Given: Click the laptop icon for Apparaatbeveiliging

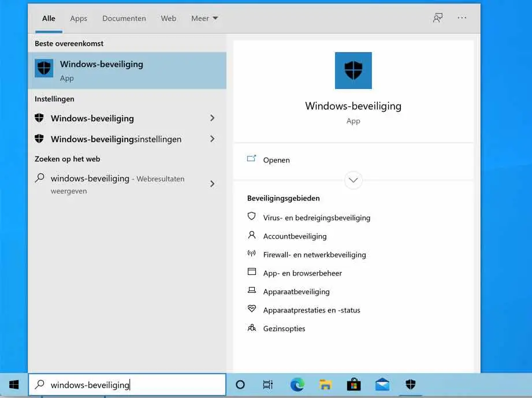Looking at the screenshot, I should pos(252,290).
